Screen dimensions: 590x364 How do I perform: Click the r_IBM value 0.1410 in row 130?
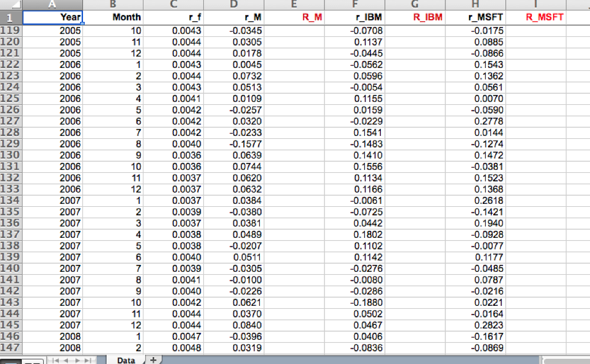pyautogui.click(x=368, y=156)
